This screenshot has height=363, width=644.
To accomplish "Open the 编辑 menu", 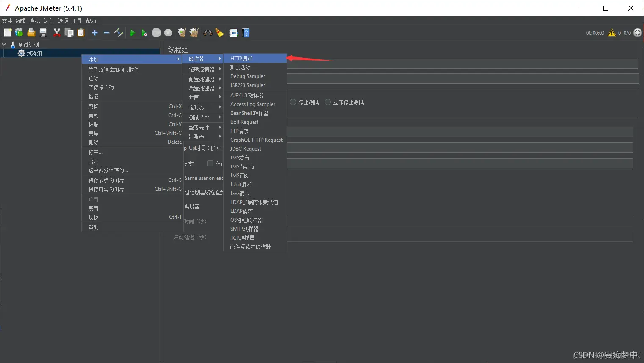I will coord(21,21).
